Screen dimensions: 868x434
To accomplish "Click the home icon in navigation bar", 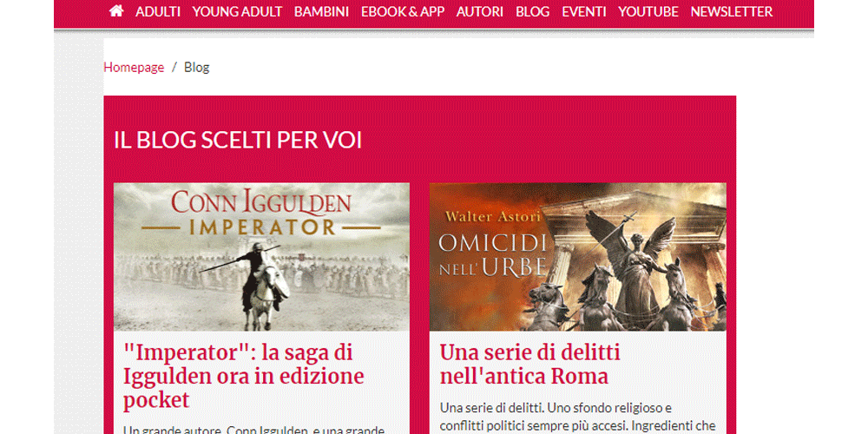I will click(116, 11).
